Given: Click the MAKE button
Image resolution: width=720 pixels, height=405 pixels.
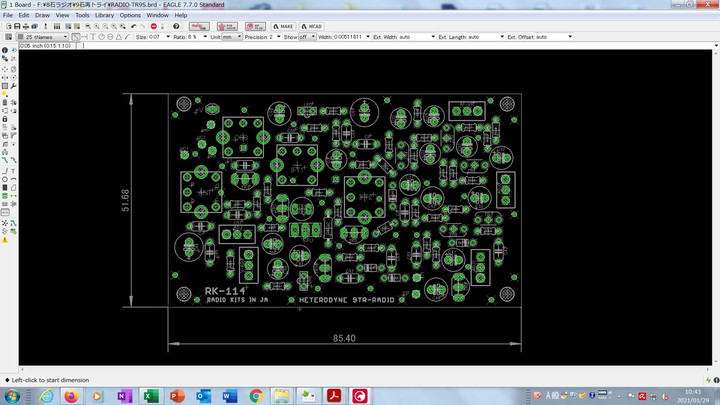Looking at the screenshot, I should [285, 26].
